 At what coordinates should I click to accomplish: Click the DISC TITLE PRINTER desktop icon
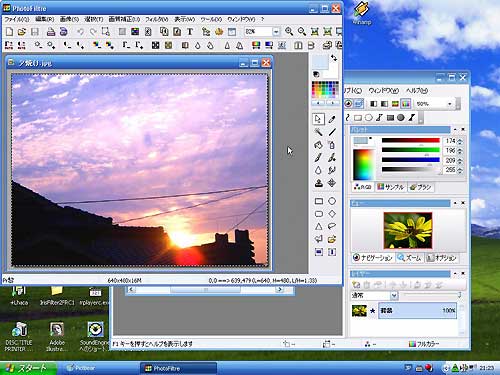(19, 337)
